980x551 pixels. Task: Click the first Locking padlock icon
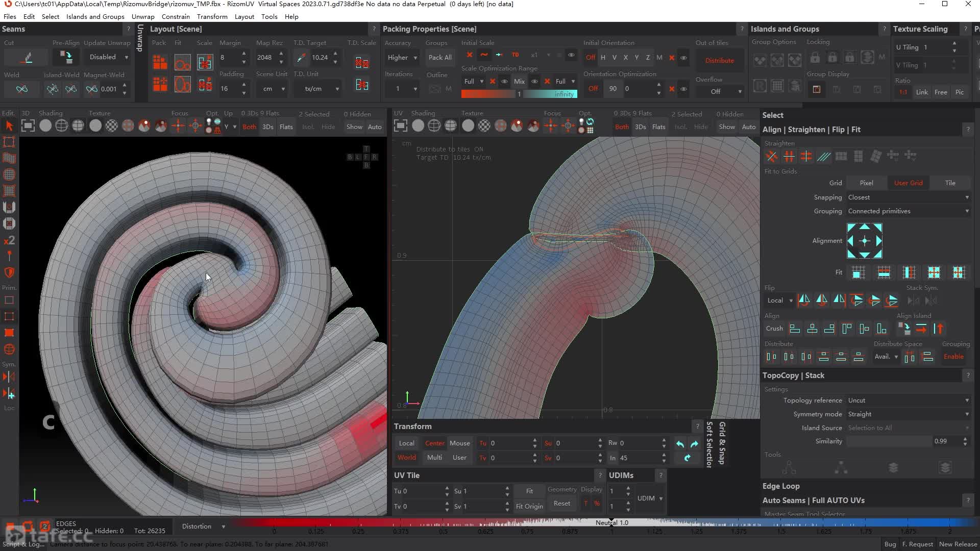click(815, 57)
